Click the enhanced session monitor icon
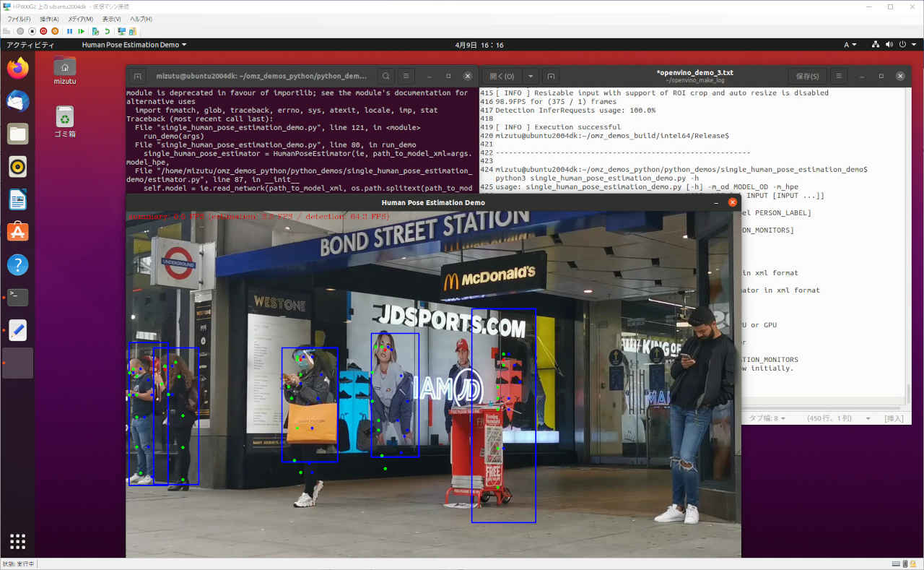The width and height of the screenshot is (924, 570). pos(121,31)
